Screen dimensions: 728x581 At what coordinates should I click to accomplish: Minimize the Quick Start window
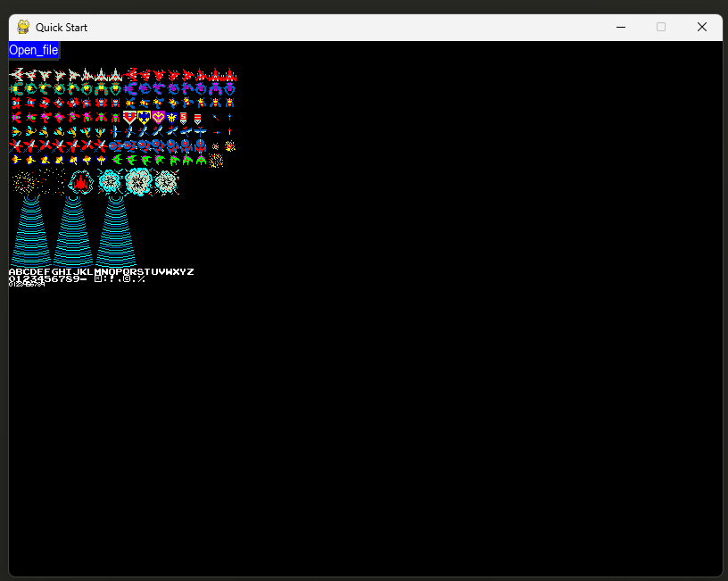(x=621, y=28)
